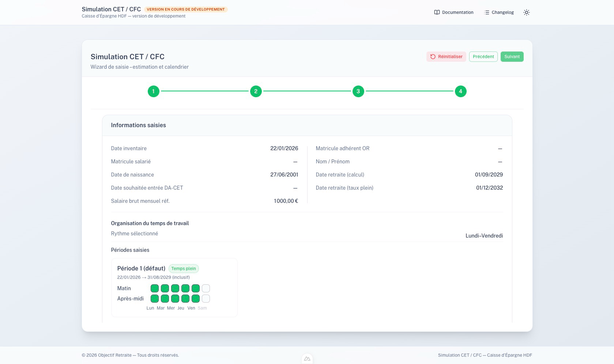The image size is (614, 364).
Task: Click the Temps plein badge on Période 1
Action: pyautogui.click(x=184, y=269)
